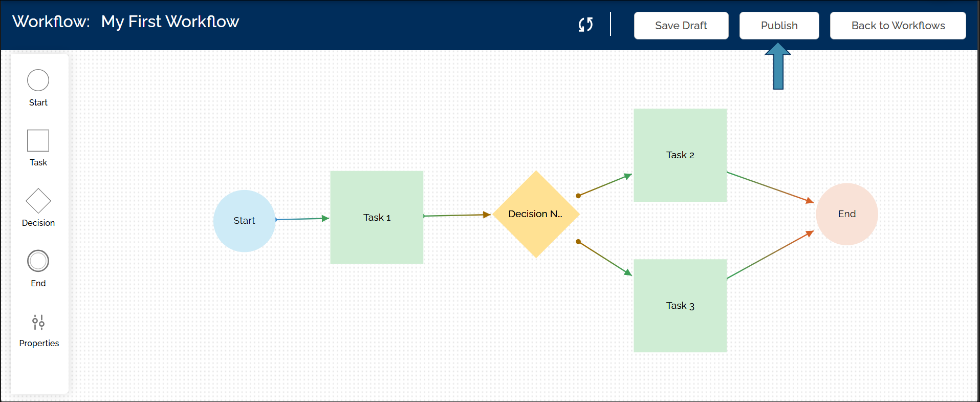Image resolution: width=980 pixels, height=402 pixels.
Task: Click the pink End node on canvas
Action: point(846,214)
